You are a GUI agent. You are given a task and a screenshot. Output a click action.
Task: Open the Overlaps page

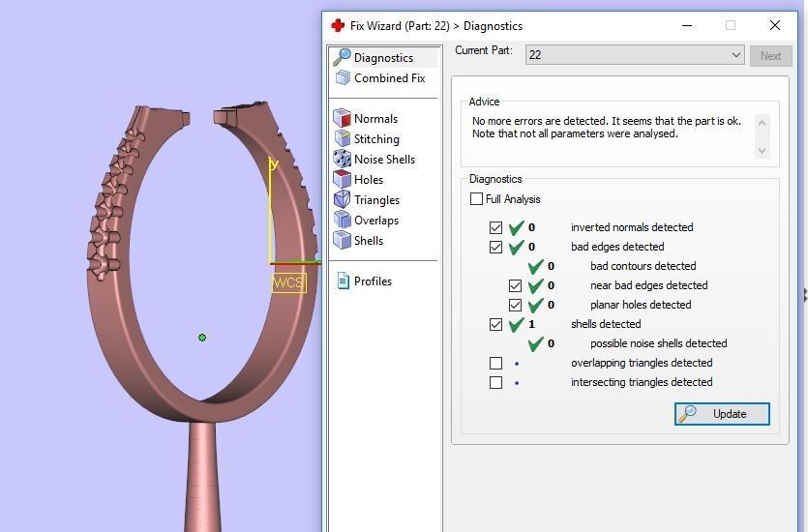coord(376,221)
